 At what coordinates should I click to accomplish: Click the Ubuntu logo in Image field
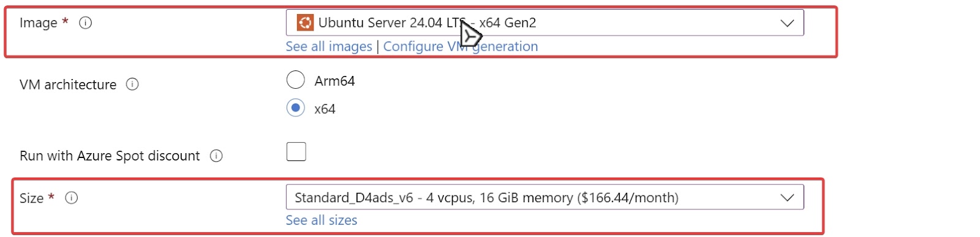pos(305,23)
